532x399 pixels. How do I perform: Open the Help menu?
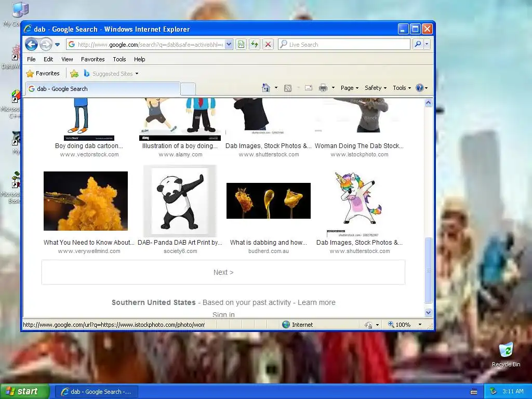click(139, 59)
